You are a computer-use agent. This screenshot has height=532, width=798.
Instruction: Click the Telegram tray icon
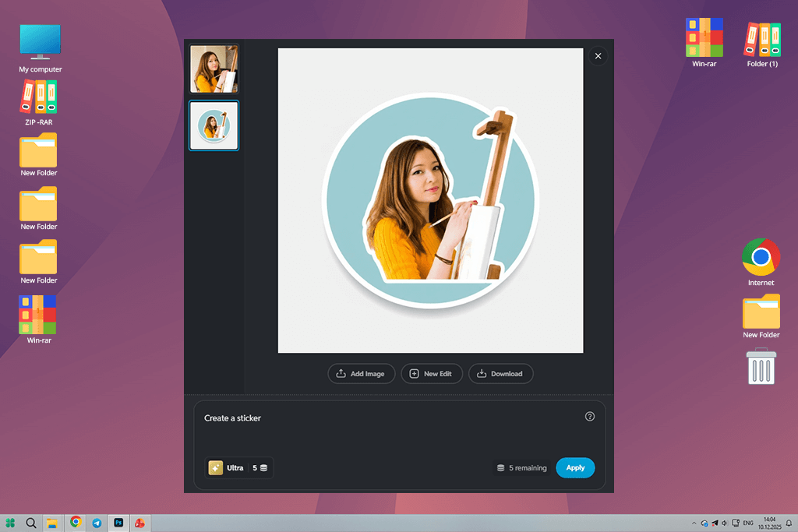(715, 523)
